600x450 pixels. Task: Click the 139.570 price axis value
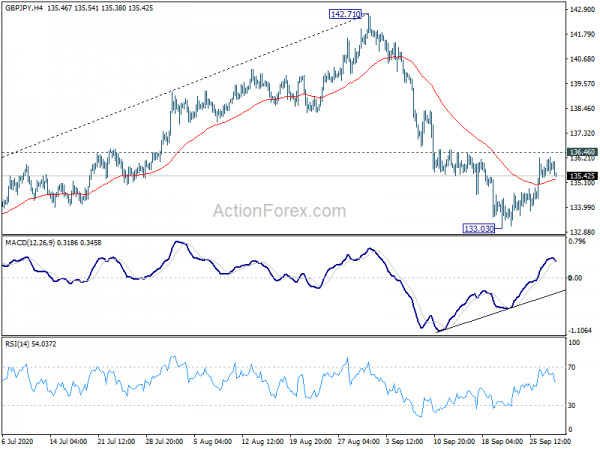[x=582, y=84]
